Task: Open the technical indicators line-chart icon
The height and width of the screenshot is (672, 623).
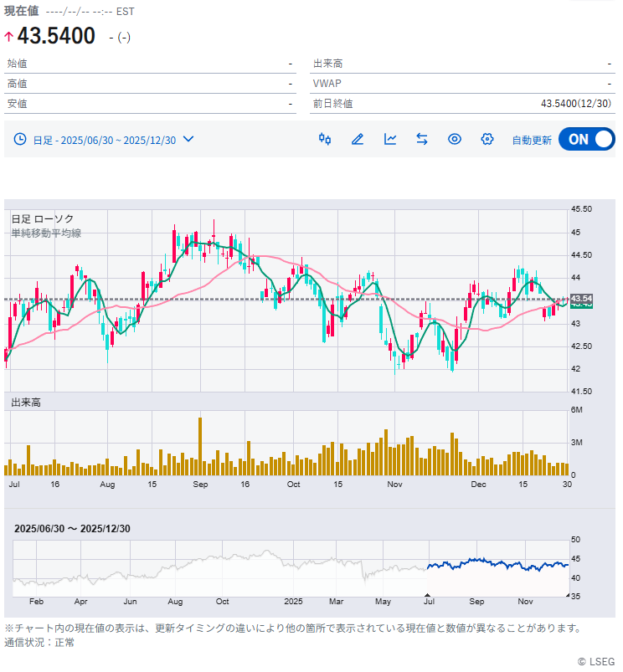Action: (390, 139)
